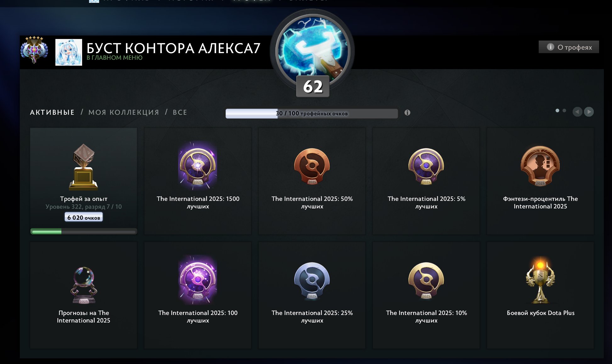Viewport: 612px width, 364px height.
Task: Click the Trophy for experience cube icon
Action: 83,167
